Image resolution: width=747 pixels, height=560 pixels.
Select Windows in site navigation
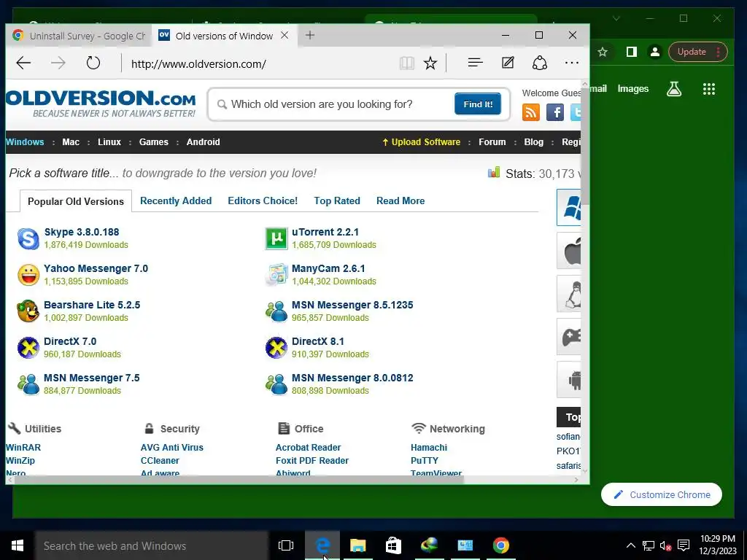pyautogui.click(x=25, y=142)
